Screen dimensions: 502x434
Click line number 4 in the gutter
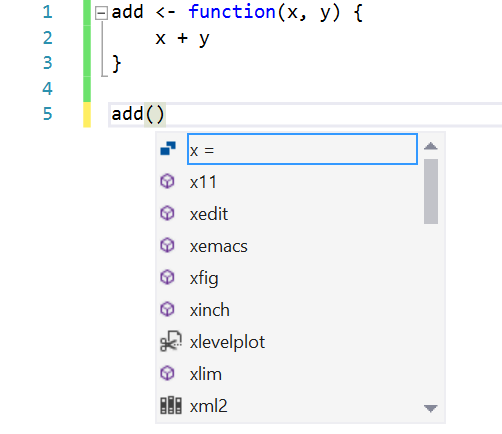48,89
